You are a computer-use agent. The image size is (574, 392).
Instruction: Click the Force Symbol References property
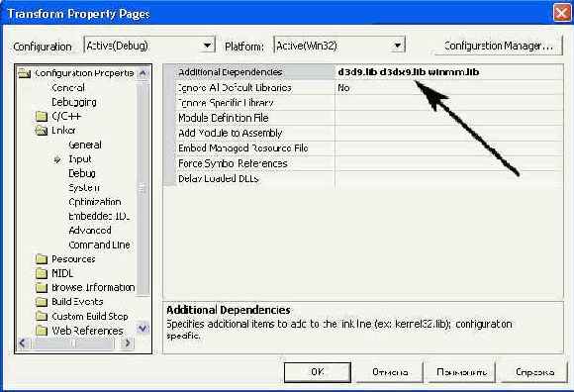click(233, 163)
